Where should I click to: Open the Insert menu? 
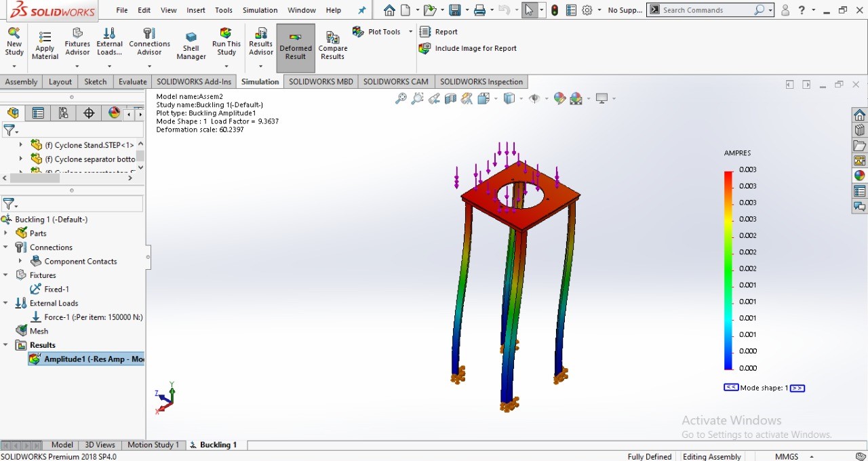click(195, 9)
